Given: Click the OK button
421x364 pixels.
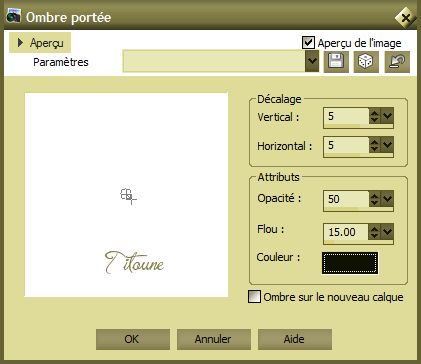Looking at the screenshot, I should 133,339.
